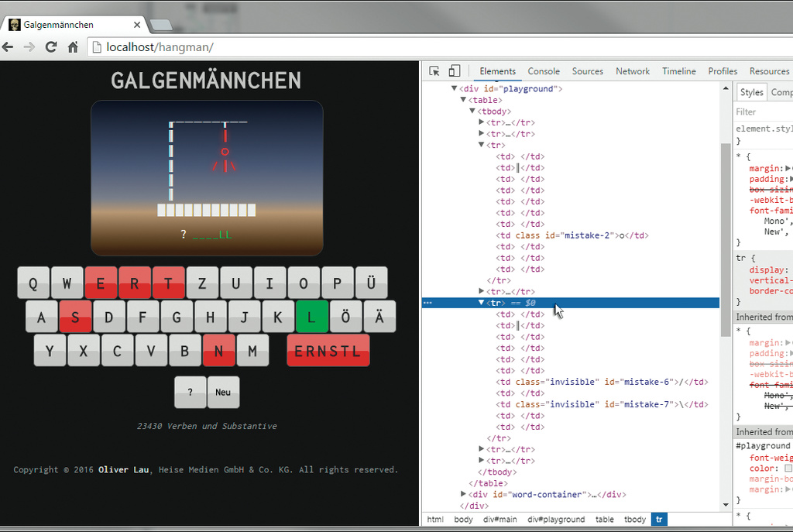Viewport: 793px width, 532px height.
Task: Click the Oliver Lau copyright name
Action: click(123, 469)
